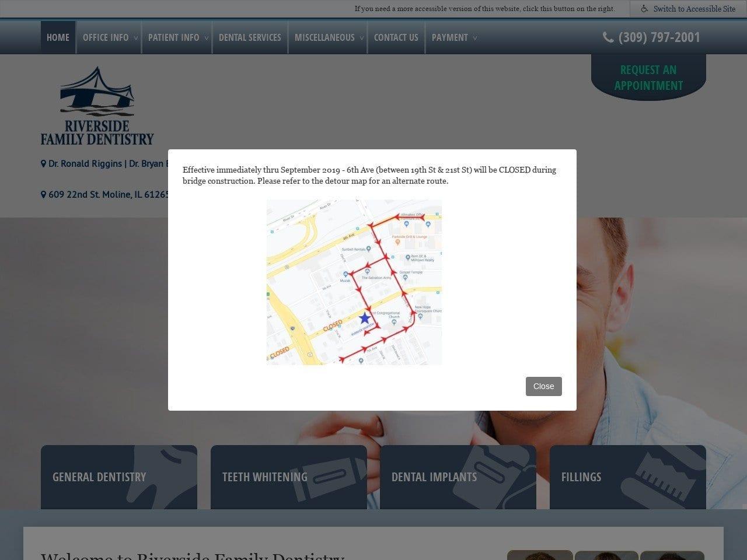Expand the Payment dropdown arrow
747x560 pixels.
475,38
